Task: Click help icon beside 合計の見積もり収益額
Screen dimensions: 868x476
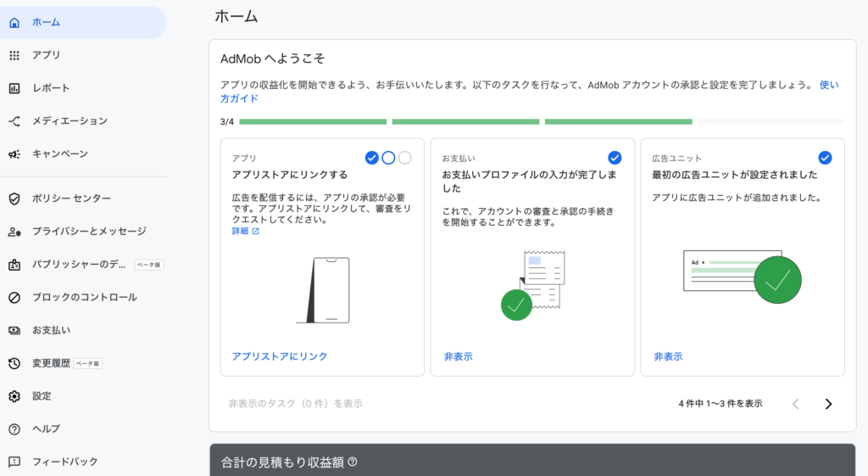Action: (353, 462)
